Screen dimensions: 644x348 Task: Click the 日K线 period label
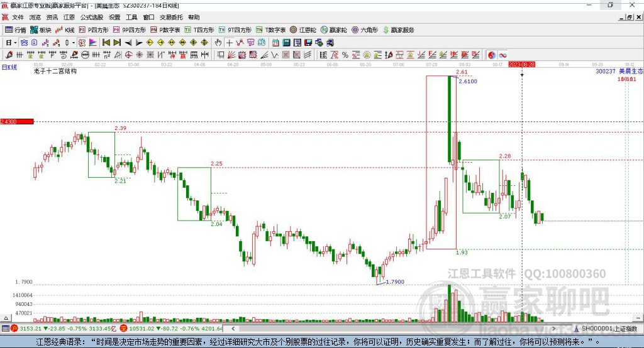(9, 67)
